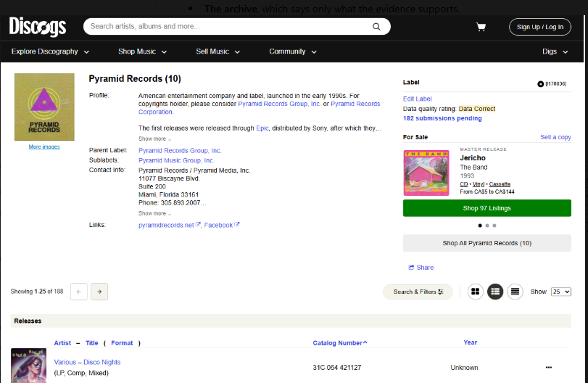Open sublabel Pyramid Music Group, Inc.
The width and height of the screenshot is (588, 383).
click(x=176, y=160)
